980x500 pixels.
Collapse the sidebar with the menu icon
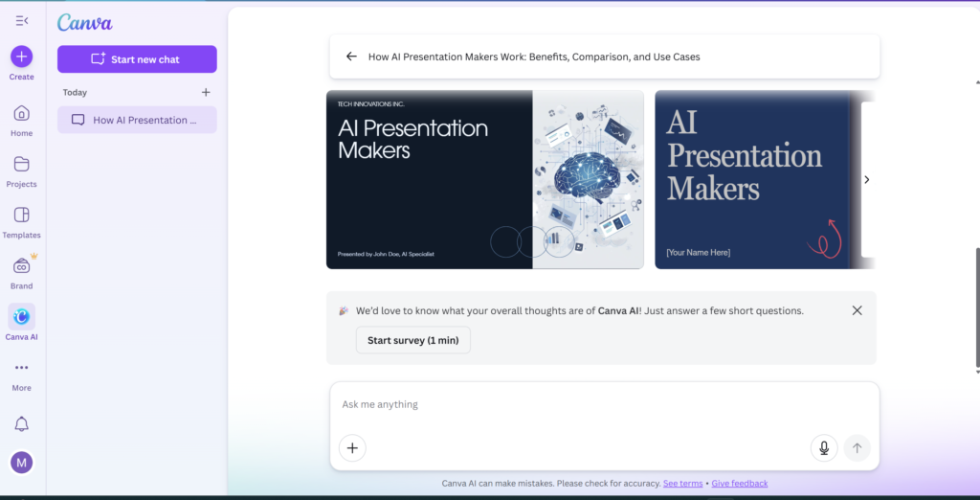[22, 21]
